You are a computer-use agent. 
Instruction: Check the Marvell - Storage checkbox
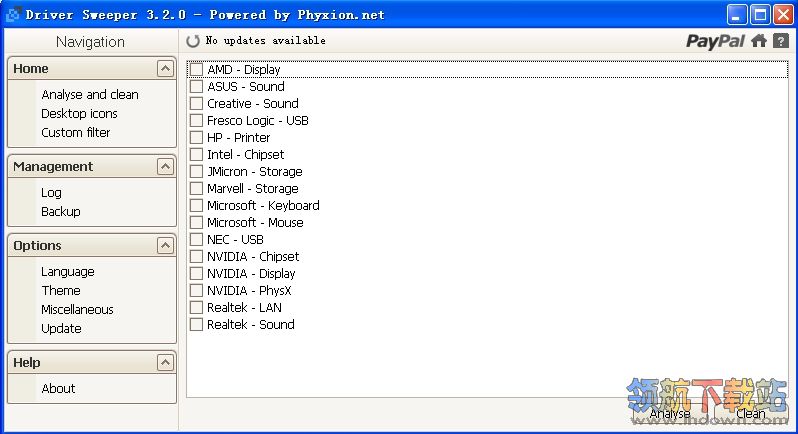click(x=196, y=188)
